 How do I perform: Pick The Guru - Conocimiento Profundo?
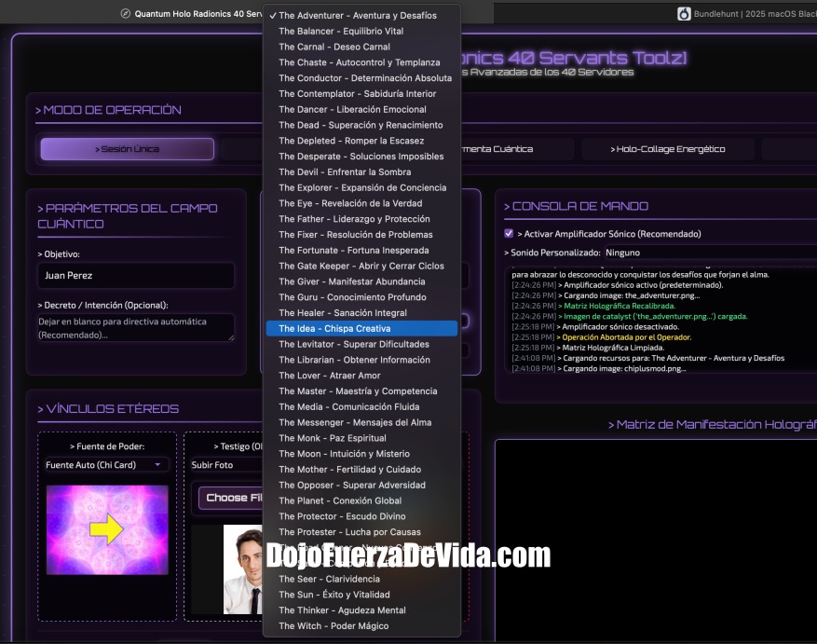pos(361,297)
